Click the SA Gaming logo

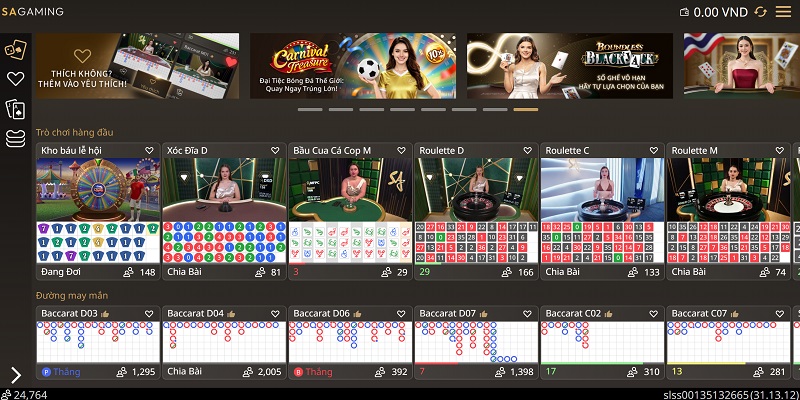tap(33, 11)
